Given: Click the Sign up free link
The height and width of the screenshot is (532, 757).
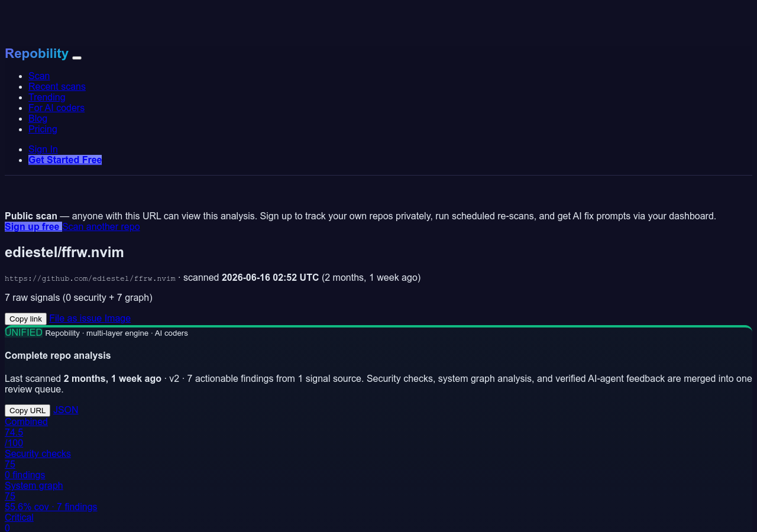Looking at the screenshot, I should click(x=33, y=226).
